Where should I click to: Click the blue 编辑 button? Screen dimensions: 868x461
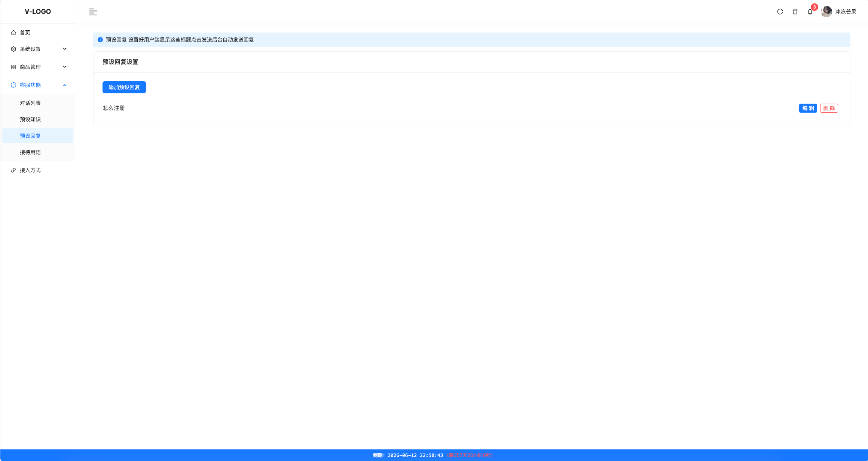click(808, 108)
